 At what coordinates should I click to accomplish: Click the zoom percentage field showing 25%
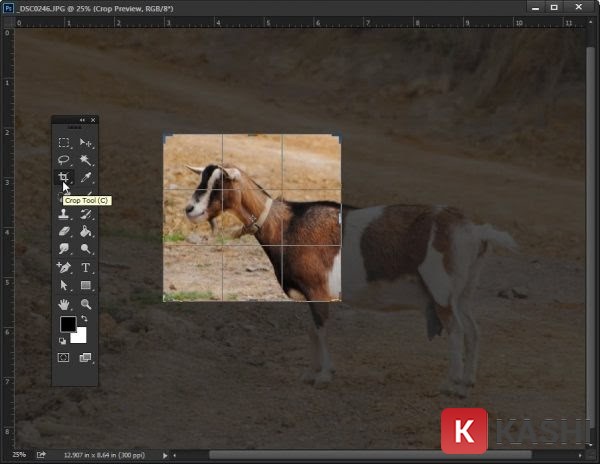[x=19, y=455]
